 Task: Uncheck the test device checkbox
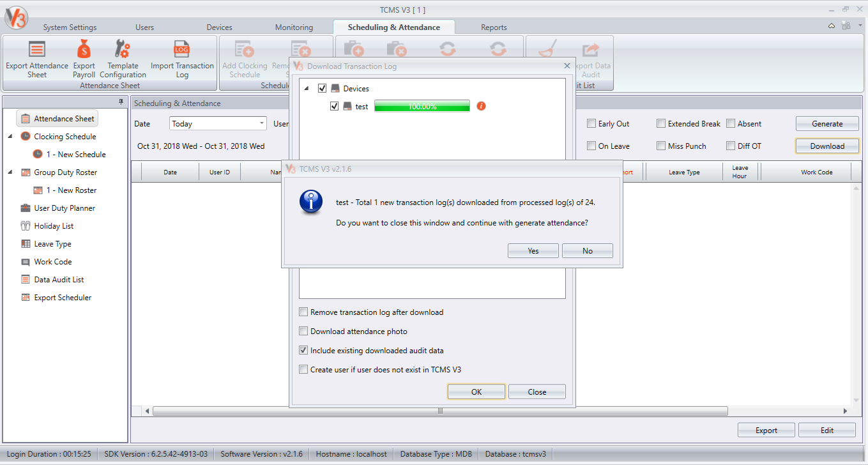334,106
